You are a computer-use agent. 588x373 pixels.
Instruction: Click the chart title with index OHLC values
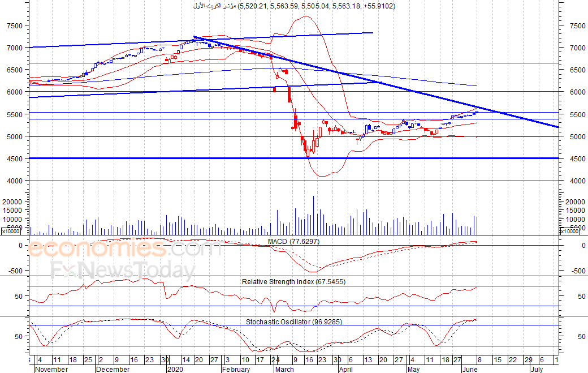[x=295, y=6]
